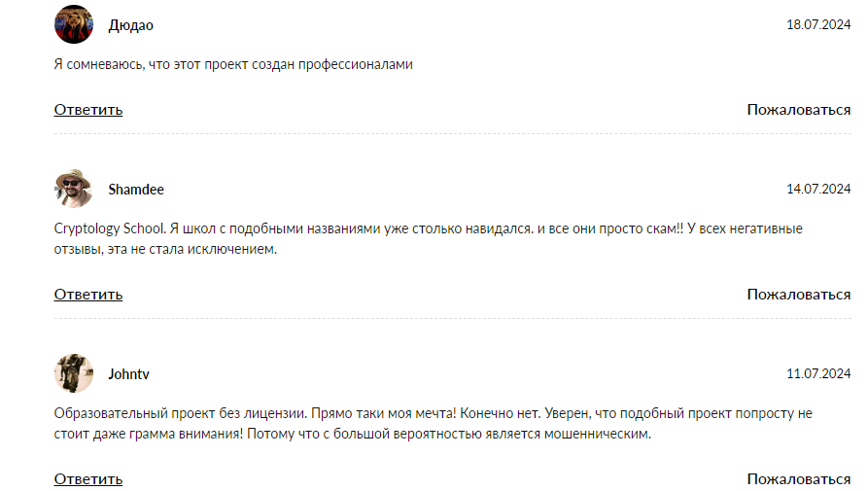Viewport: 868px width, 491px height.
Task: Click Дюдао's bear profile avatar
Action: pyautogui.click(x=73, y=24)
